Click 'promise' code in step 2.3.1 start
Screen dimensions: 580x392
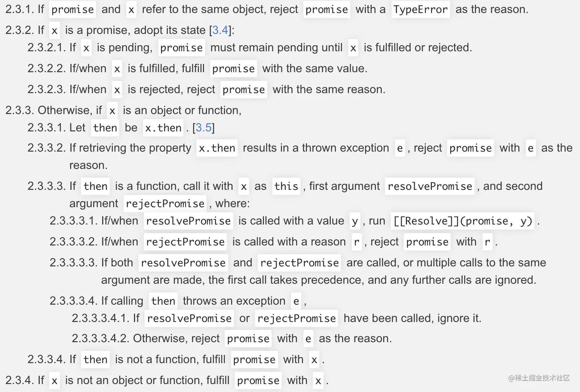click(x=72, y=9)
